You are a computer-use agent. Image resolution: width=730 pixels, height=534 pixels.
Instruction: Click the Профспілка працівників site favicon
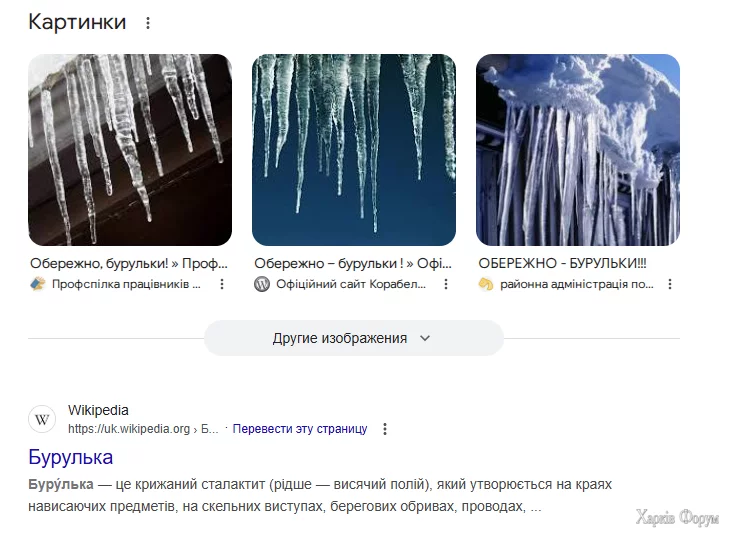38,284
